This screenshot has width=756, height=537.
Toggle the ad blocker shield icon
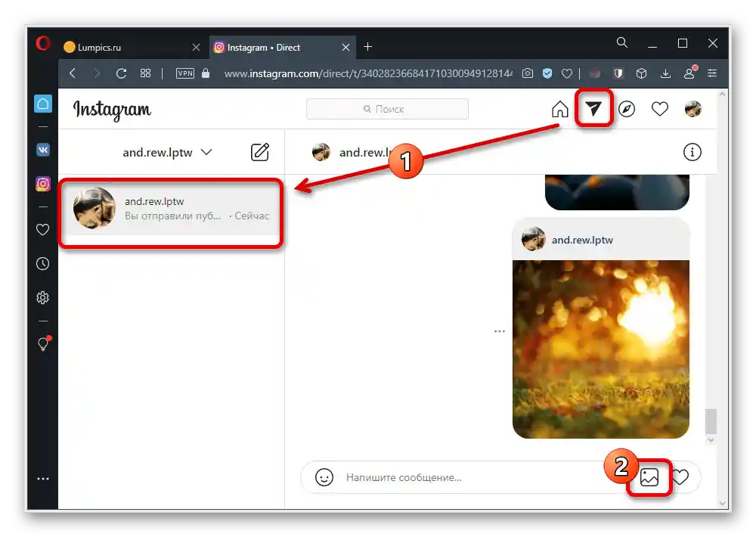click(618, 73)
